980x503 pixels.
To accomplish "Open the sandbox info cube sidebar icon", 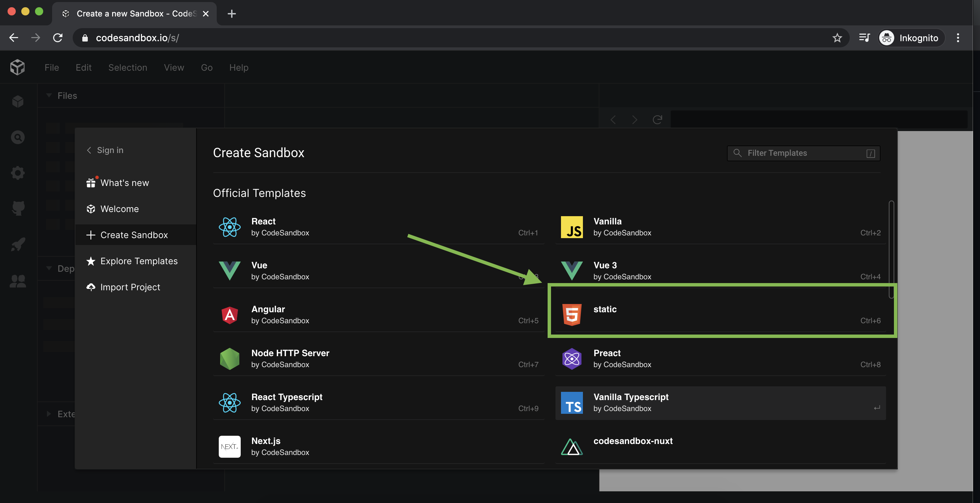I will pos(18,101).
